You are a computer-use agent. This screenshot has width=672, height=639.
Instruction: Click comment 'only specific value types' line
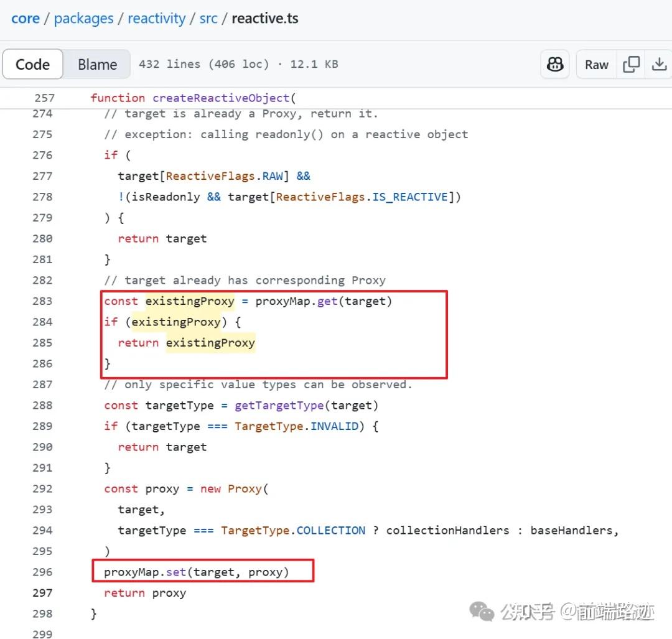point(258,385)
